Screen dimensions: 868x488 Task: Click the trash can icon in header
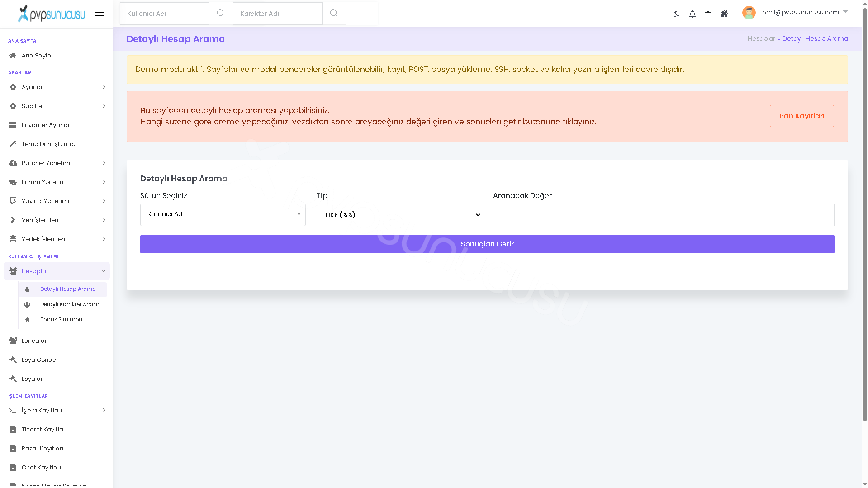708,14
